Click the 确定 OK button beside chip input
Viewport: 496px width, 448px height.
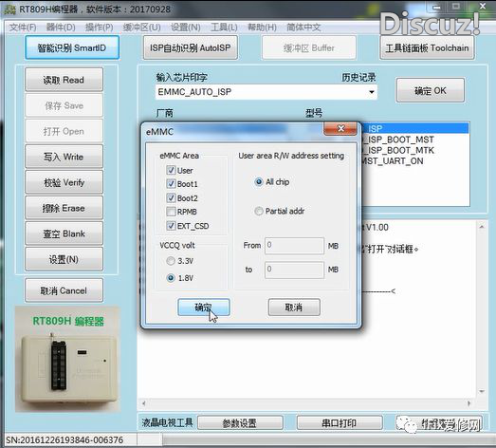click(431, 90)
